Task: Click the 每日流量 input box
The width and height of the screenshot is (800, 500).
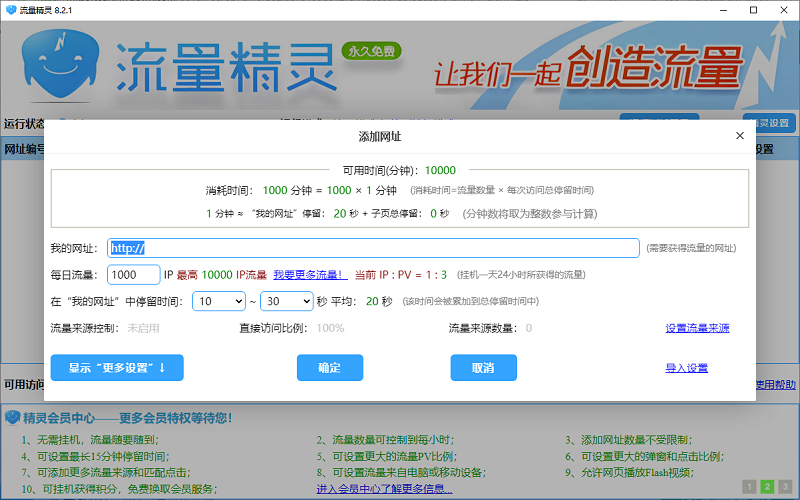Action: click(132, 274)
